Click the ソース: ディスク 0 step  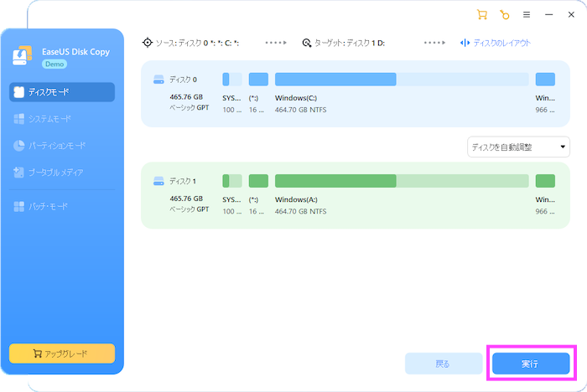[x=191, y=43]
